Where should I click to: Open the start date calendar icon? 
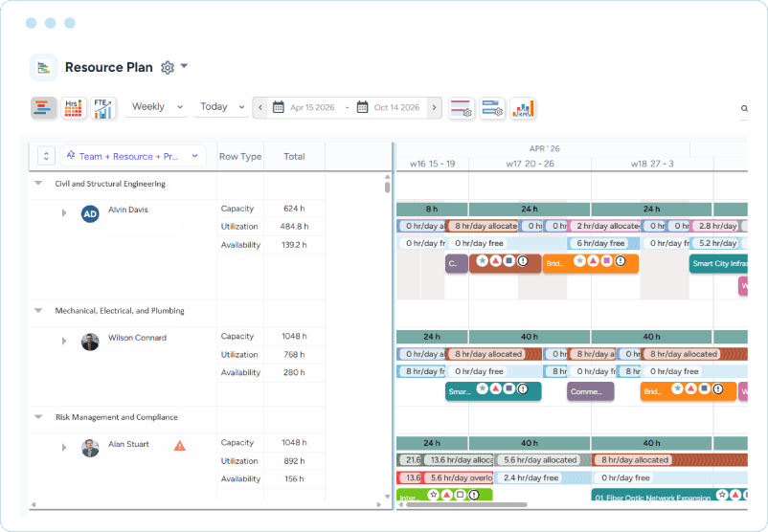279,107
